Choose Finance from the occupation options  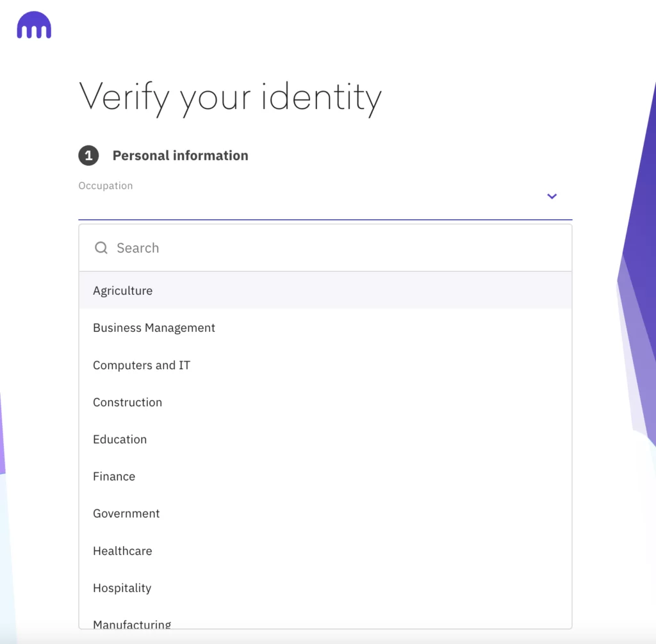pyautogui.click(x=114, y=476)
